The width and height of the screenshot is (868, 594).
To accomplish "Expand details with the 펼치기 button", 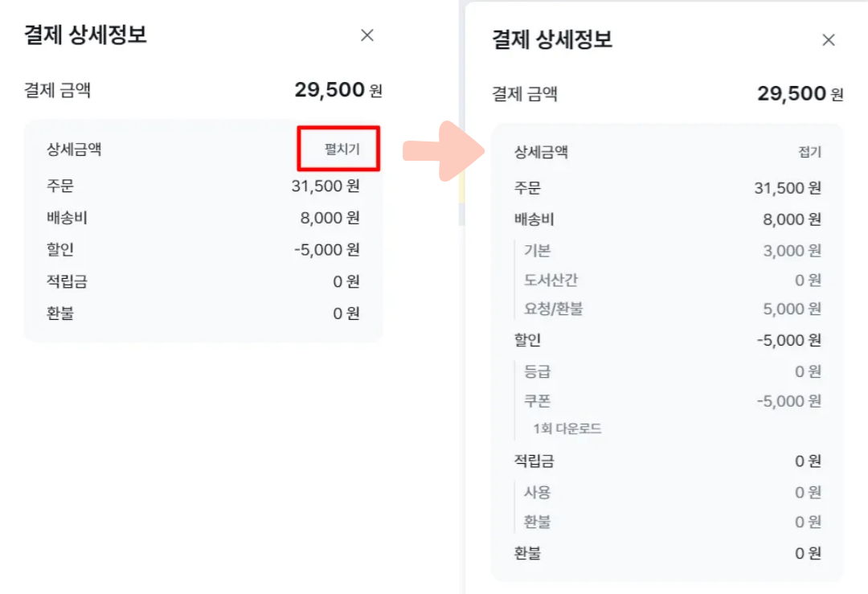I will pos(342,149).
